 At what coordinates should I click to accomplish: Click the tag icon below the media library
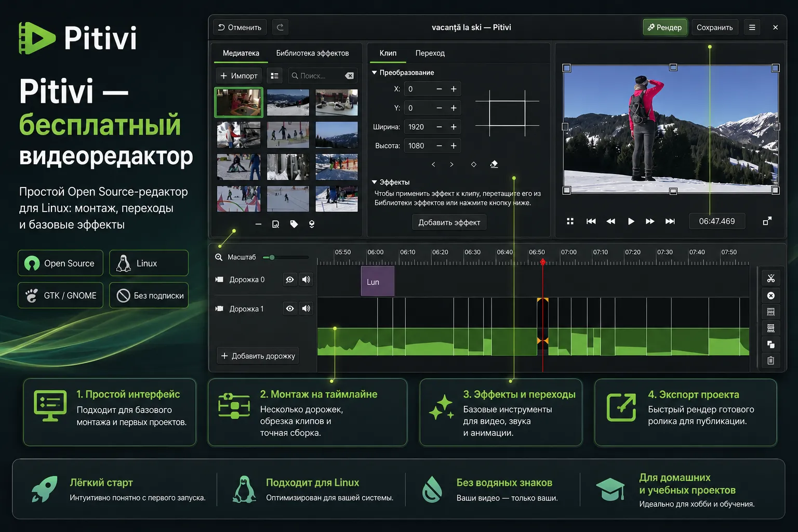(x=294, y=224)
